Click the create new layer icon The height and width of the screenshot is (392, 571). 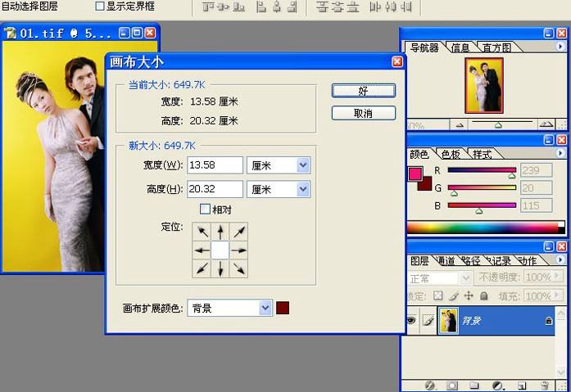click(522, 385)
